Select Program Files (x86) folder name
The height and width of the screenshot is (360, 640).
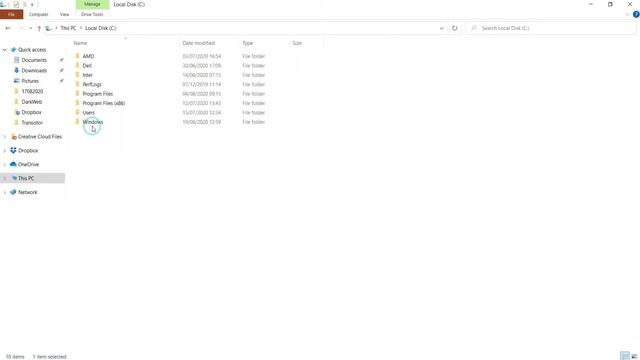[104, 103]
